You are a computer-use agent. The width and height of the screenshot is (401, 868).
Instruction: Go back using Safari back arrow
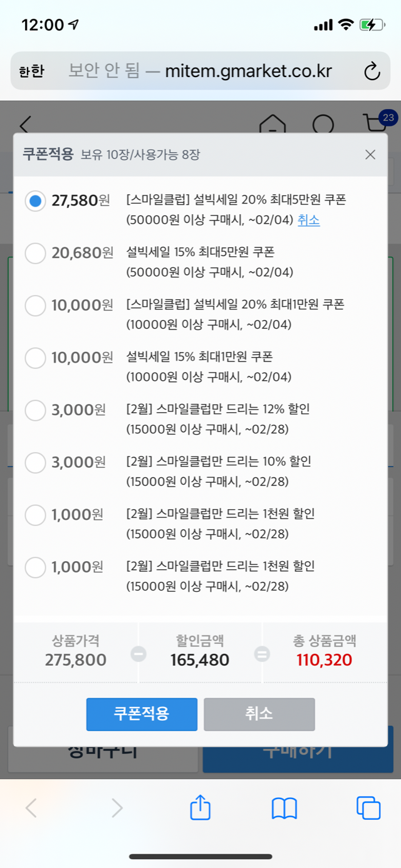point(31,809)
